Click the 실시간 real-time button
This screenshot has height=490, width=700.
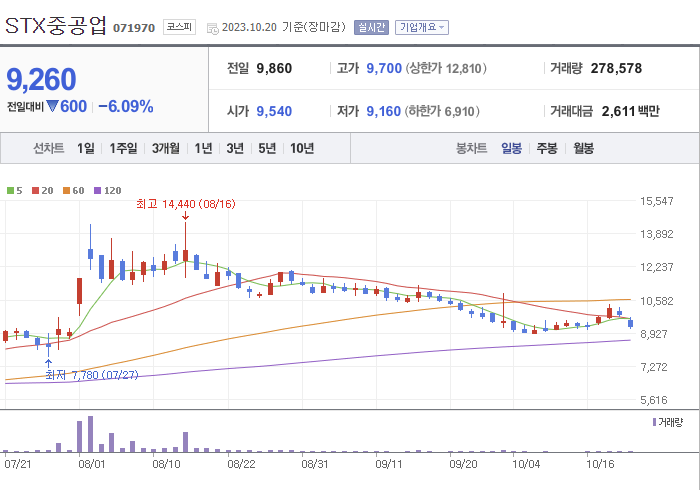pos(371,27)
